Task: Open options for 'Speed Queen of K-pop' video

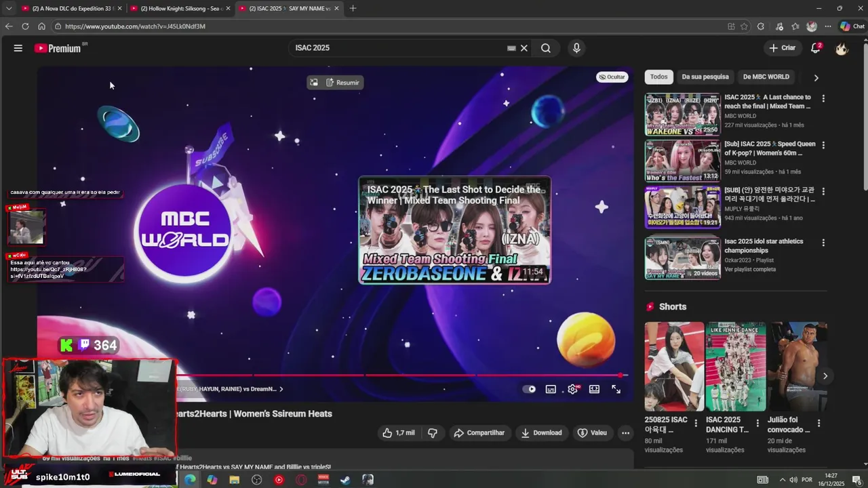Action: pos(823,145)
